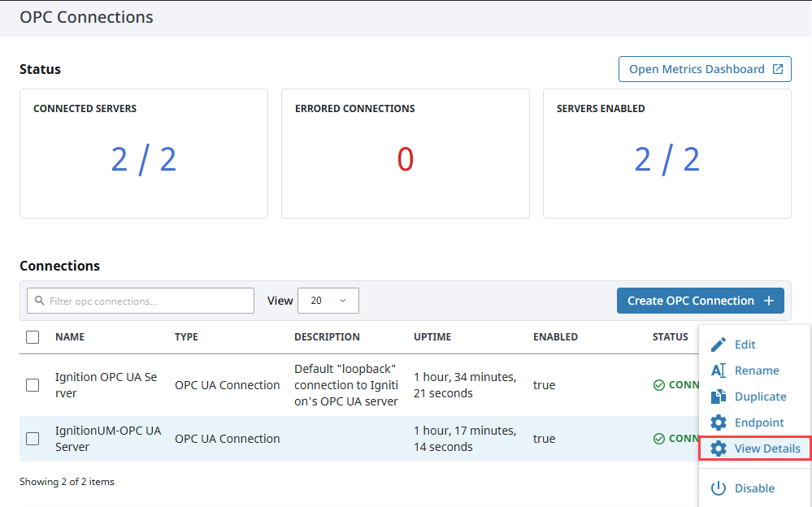Click the magnifier icon in the filter box
Viewport: 812px width, 507px height.
pyautogui.click(x=39, y=301)
